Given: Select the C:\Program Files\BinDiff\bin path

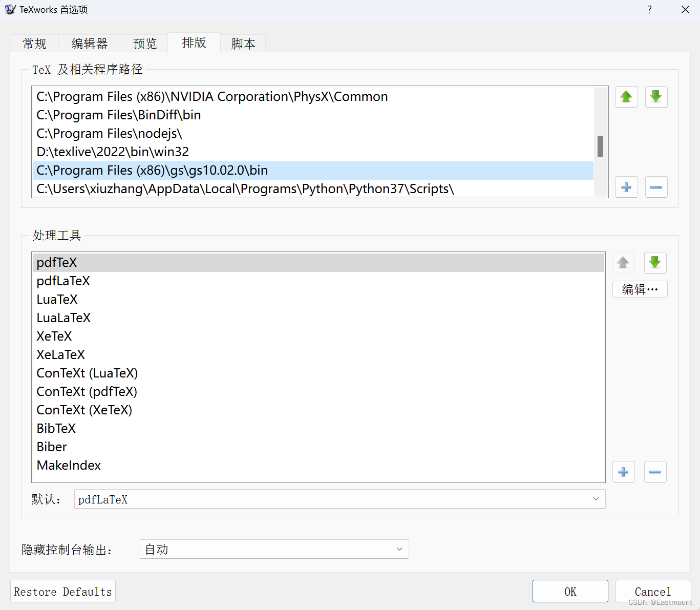Looking at the screenshot, I should tap(313, 115).
